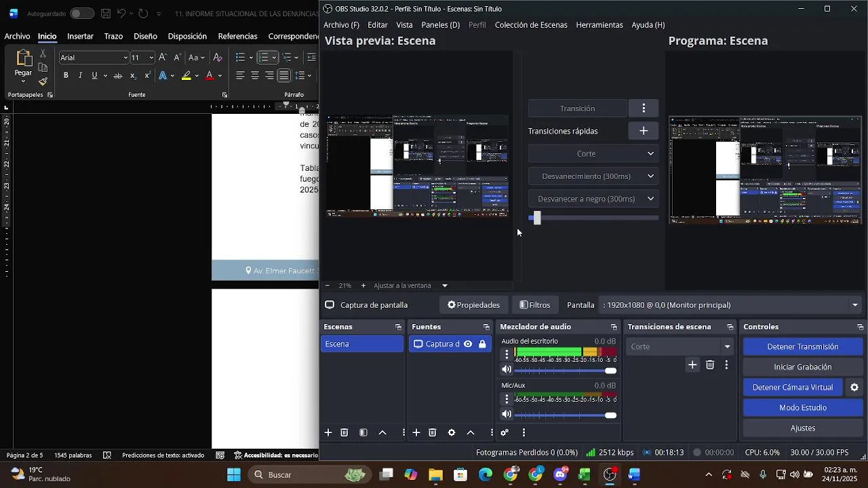The height and width of the screenshot is (488, 868).
Task: Move scene up in Escenas panel
Action: point(382,432)
